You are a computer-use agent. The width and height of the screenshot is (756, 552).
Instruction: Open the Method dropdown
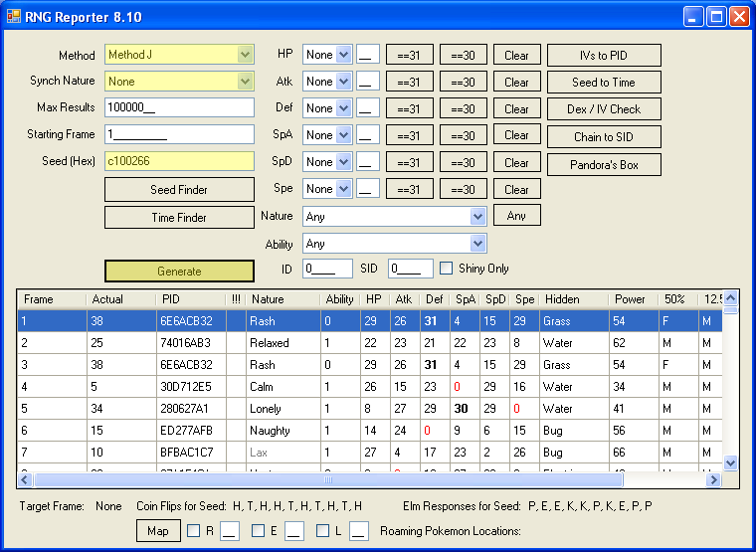click(x=179, y=55)
